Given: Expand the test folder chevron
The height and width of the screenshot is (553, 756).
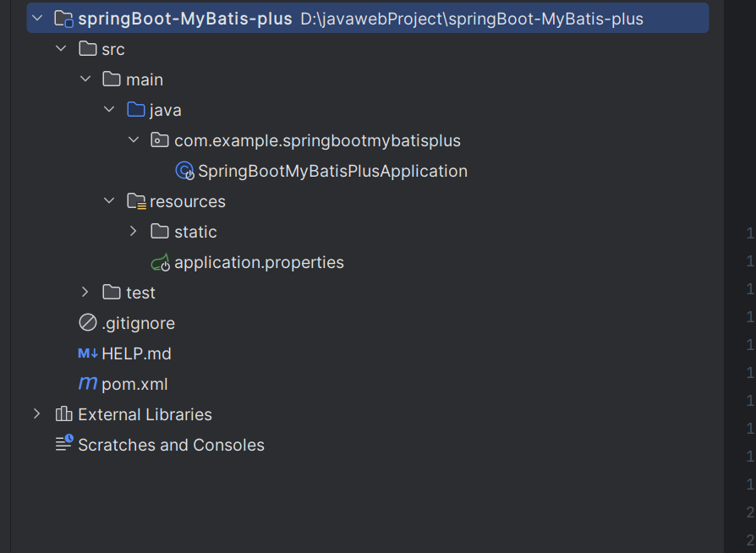Looking at the screenshot, I should tap(85, 293).
